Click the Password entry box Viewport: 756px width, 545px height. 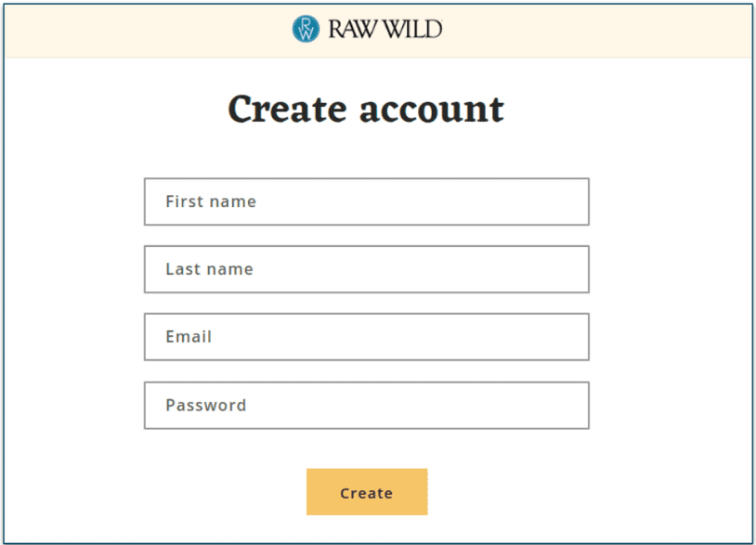[x=366, y=405]
